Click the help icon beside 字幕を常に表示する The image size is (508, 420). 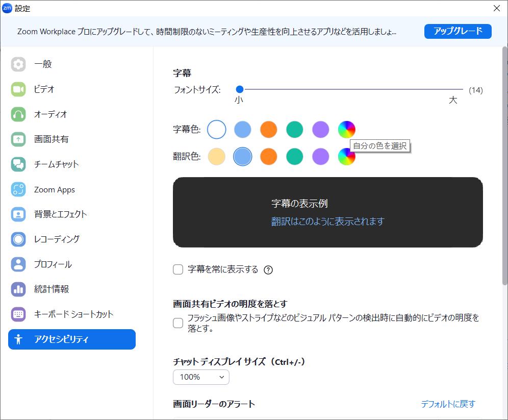(268, 269)
